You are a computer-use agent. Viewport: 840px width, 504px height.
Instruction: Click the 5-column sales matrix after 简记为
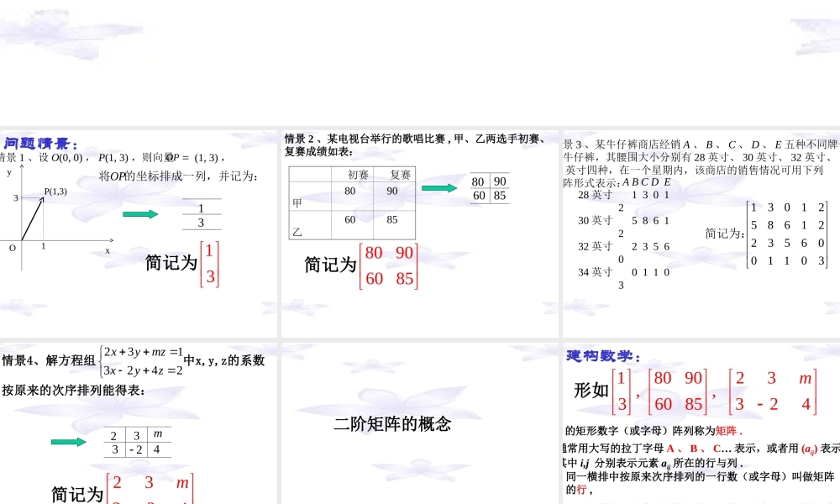click(x=787, y=234)
